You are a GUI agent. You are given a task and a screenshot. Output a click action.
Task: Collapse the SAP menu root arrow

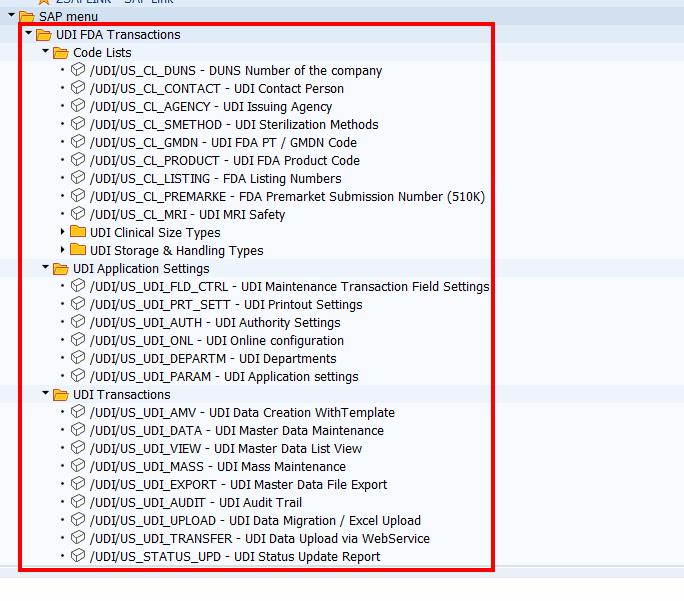(12, 15)
